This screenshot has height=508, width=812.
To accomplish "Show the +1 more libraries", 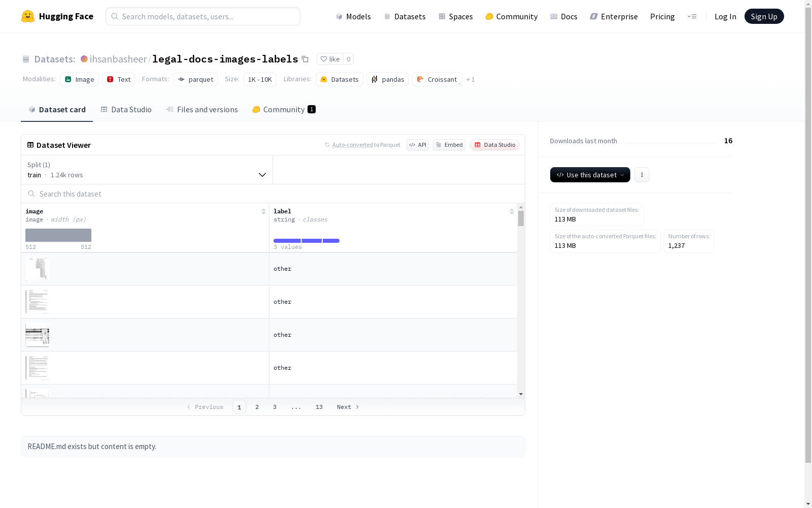I will point(470,79).
